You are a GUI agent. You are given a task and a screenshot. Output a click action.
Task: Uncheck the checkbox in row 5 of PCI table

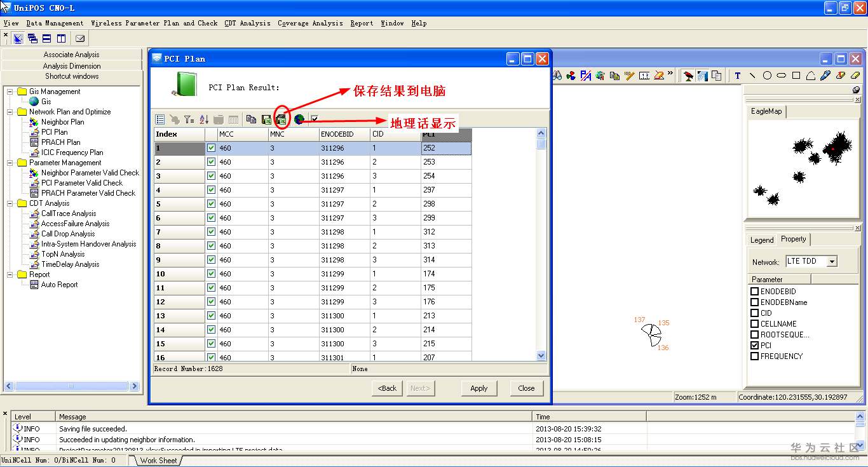pos(211,204)
